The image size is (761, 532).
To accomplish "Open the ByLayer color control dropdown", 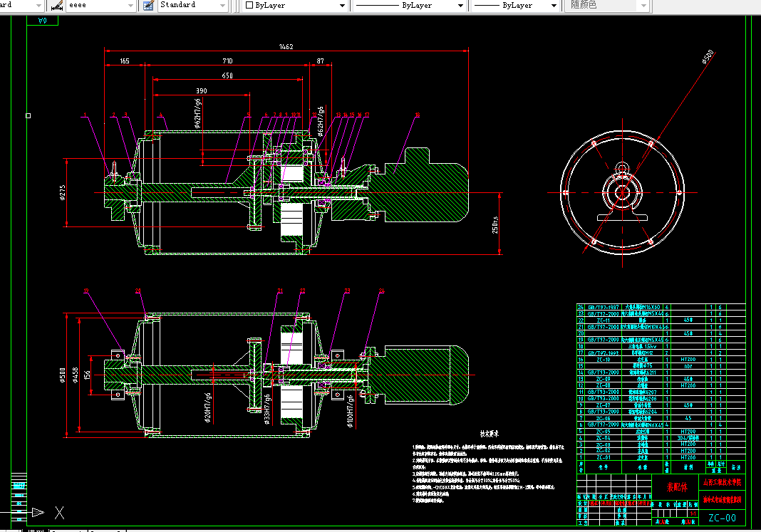I will pyautogui.click(x=342, y=6).
